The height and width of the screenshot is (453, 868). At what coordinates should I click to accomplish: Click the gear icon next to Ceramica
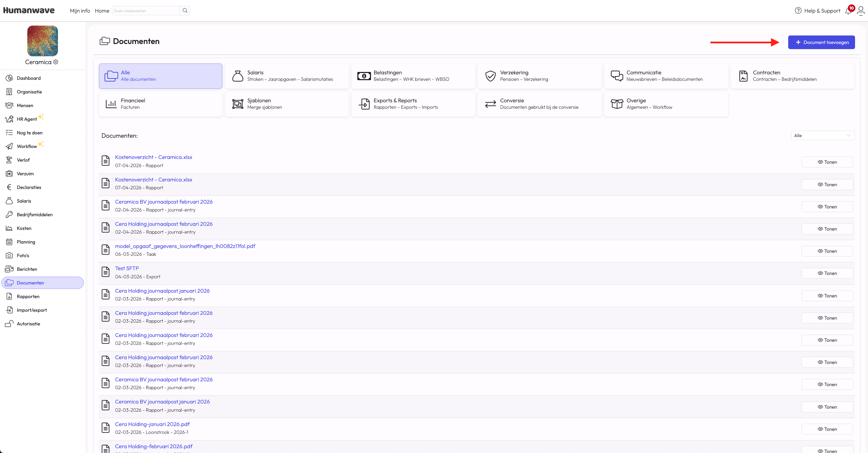click(56, 62)
